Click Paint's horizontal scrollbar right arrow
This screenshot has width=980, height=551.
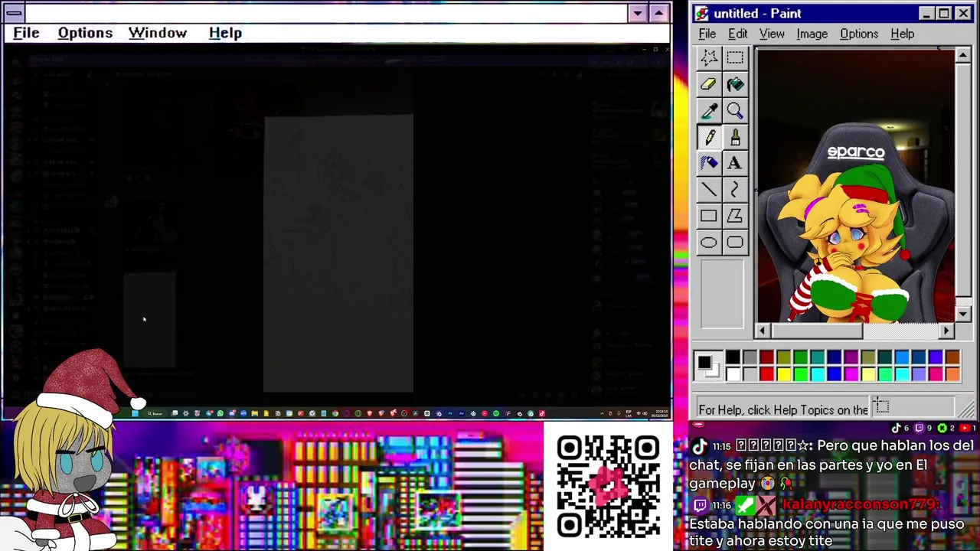coord(947,331)
